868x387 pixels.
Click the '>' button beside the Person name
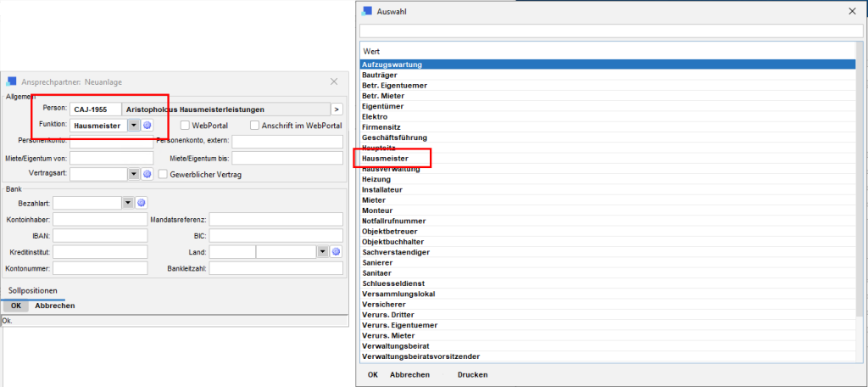click(336, 109)
